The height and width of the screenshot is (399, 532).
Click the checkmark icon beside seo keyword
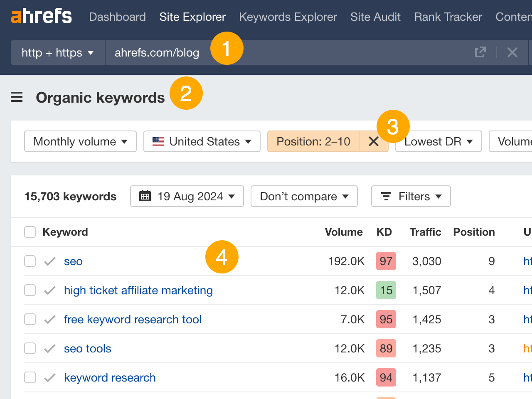coord(49,261)
